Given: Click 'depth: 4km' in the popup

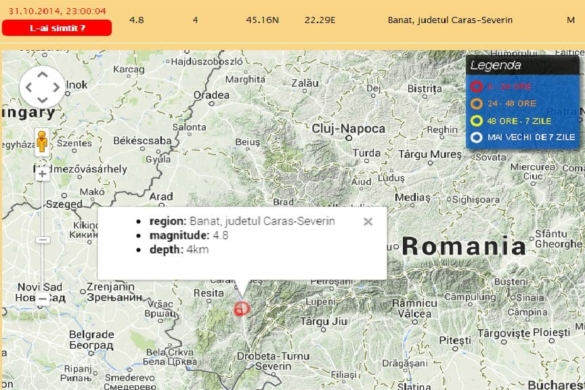Looking at the screenshot, I should pos(179,250).
